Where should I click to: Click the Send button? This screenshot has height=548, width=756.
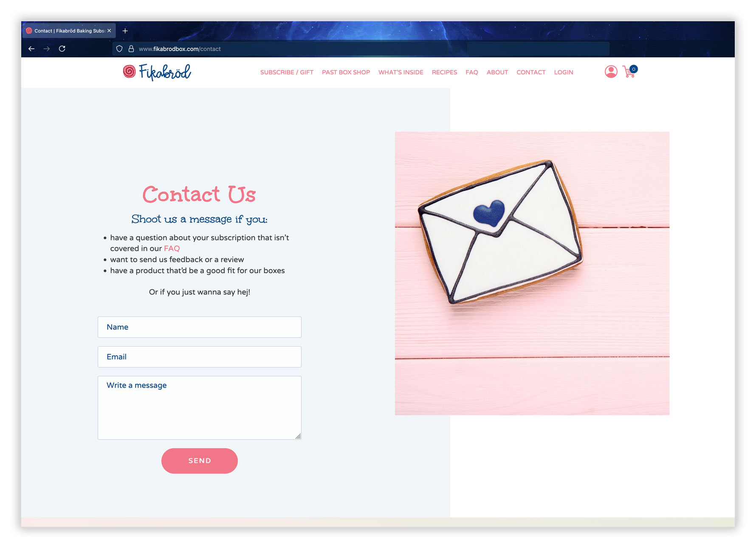click(200, 461)
